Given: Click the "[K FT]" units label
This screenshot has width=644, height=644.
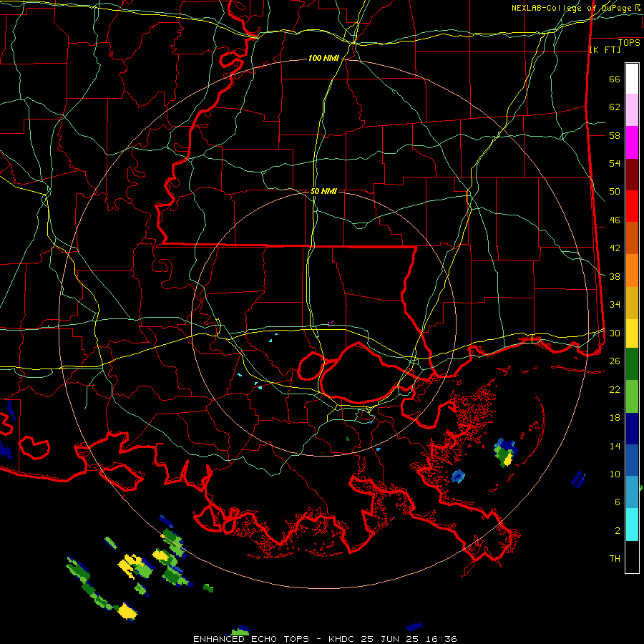Looking at the screenshot, I should [605, 49].
